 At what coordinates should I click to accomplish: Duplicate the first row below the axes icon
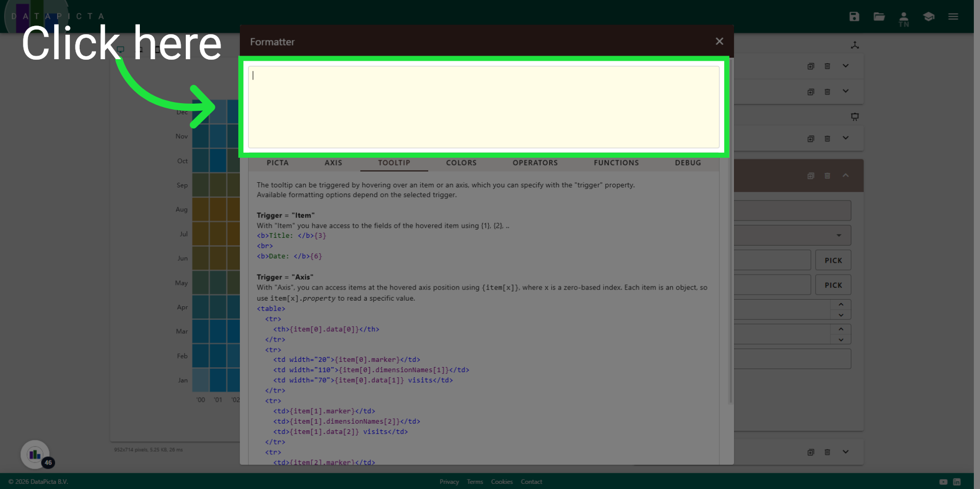[x=811, y=66]
